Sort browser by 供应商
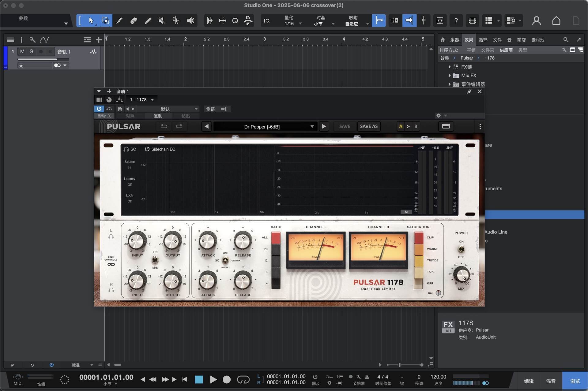Screen dimensions: 588x391 tap(506, 50)
